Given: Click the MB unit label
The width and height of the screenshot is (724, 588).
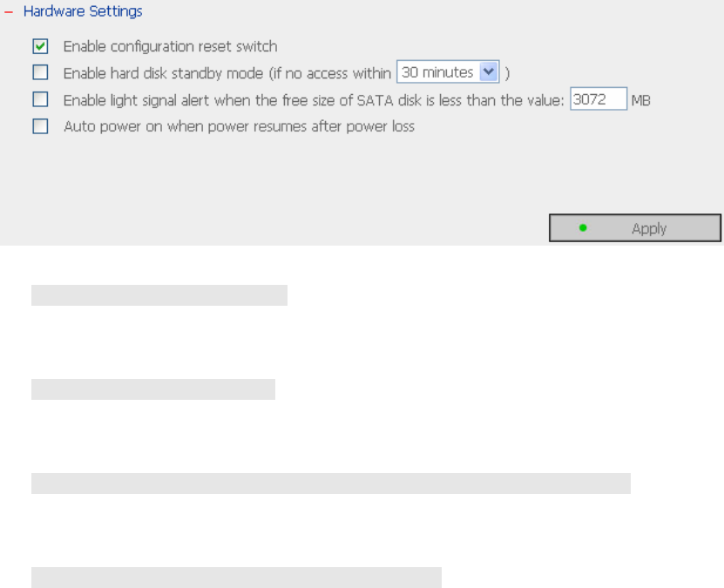Looking at the screenshot, I should click(x=641, y=100).
